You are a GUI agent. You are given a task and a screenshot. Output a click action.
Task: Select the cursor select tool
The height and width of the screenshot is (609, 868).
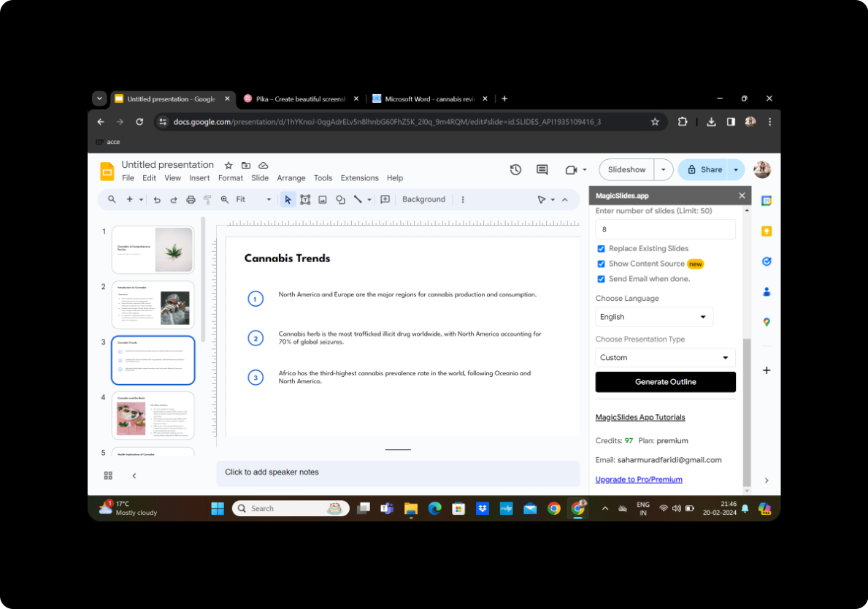coord(288,199)
